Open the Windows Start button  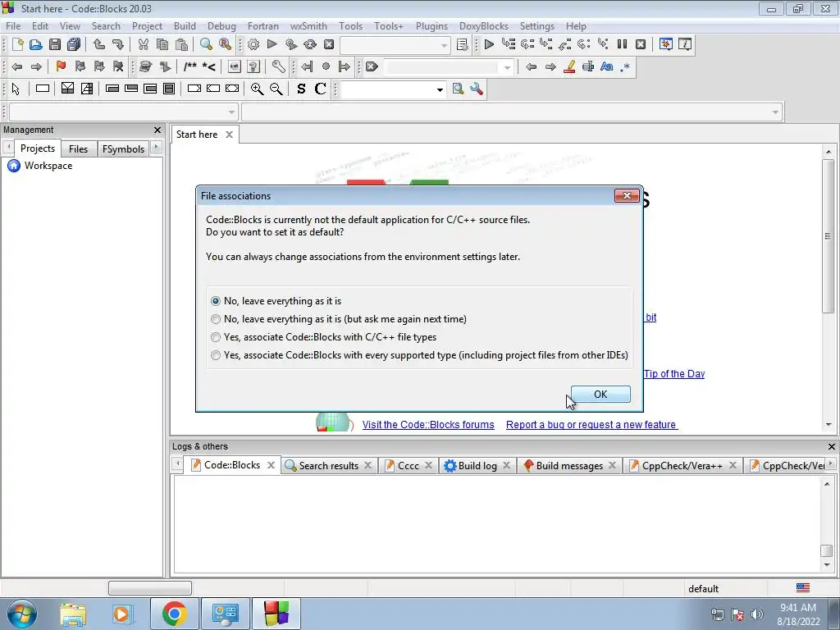(22, 614)
